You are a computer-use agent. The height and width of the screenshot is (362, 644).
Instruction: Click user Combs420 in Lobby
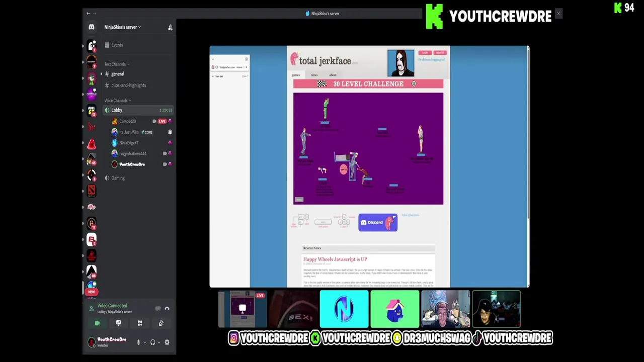[x=127, y=121]
